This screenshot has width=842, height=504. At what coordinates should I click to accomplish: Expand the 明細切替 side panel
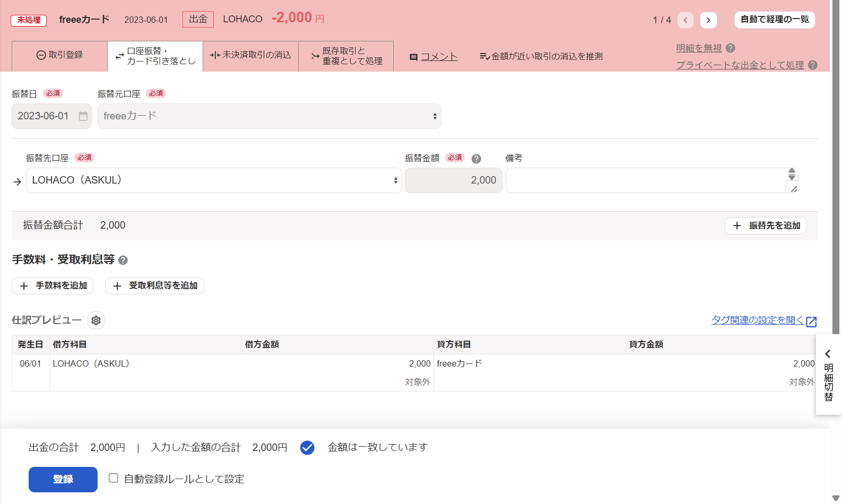coord(828,375)
